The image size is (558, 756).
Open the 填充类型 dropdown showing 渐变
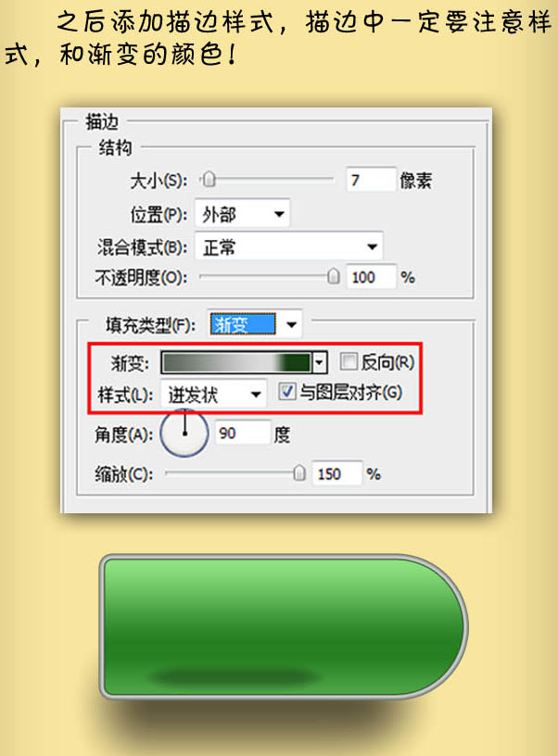[x=255, y=324]
